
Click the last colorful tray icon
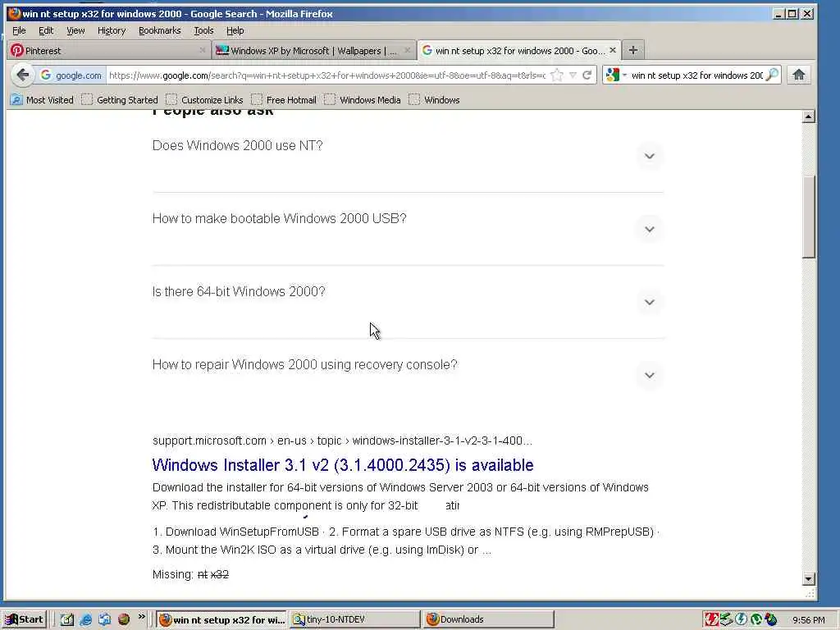point(771,619)
